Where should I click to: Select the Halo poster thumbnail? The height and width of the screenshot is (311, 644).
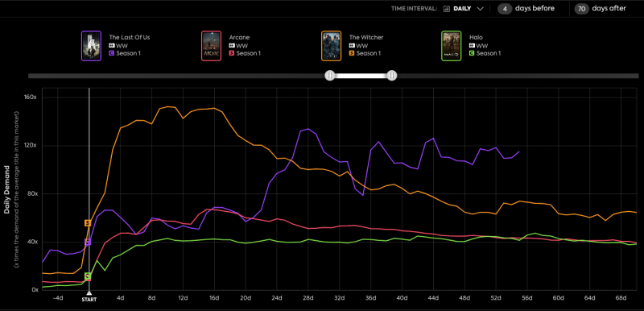(x=452, y=46)
